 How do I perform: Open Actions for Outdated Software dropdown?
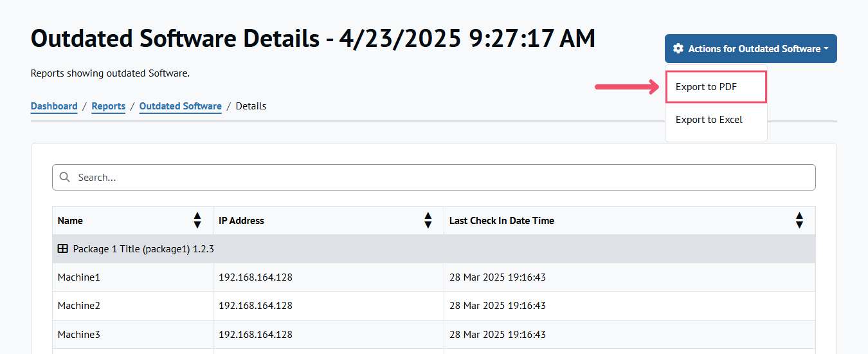(x=750, y=49)
